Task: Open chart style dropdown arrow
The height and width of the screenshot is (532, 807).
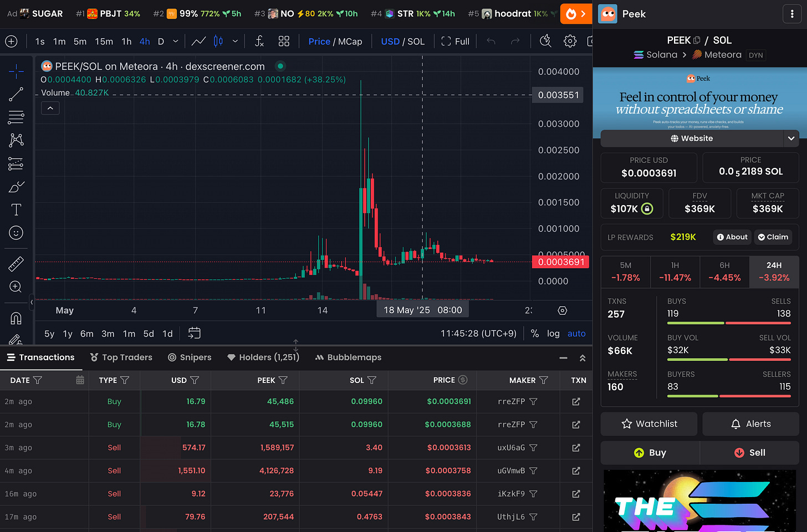Action: [235, 42]
